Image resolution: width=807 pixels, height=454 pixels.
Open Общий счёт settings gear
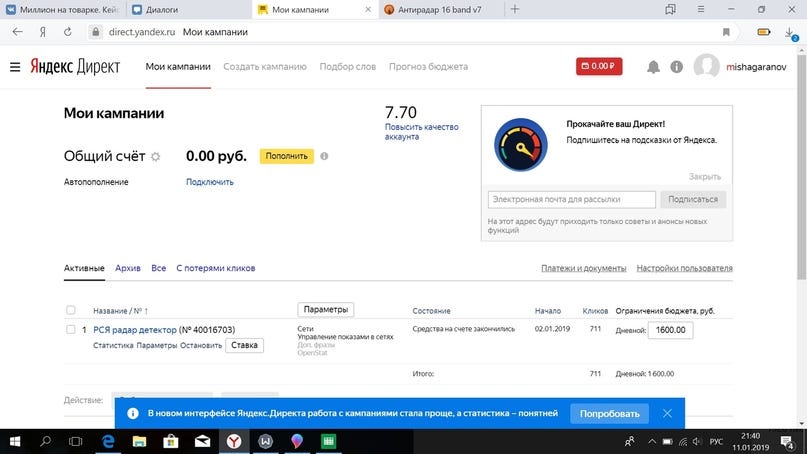coord(155,156)
